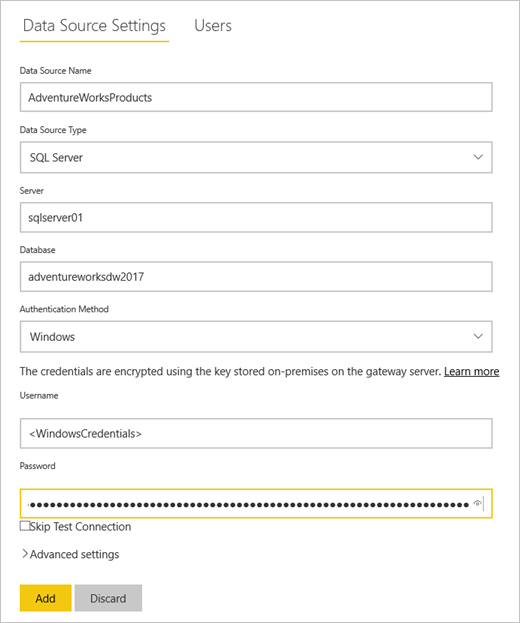Switch to the Users tab
This screenshot has width=520, height=623.
[213, 26]
